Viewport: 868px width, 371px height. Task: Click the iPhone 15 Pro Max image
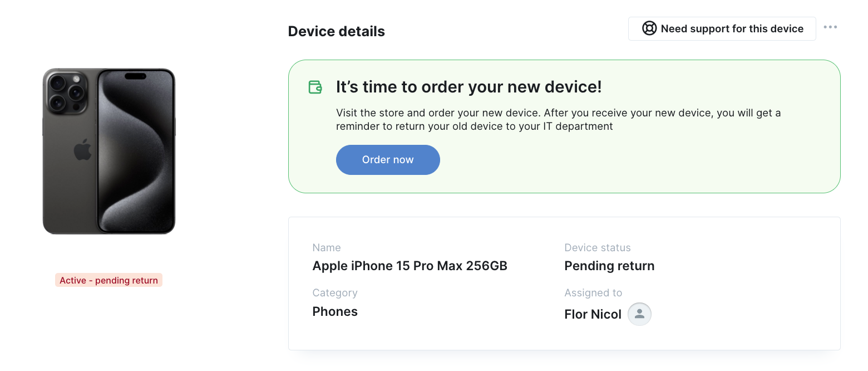click(109, 151)
